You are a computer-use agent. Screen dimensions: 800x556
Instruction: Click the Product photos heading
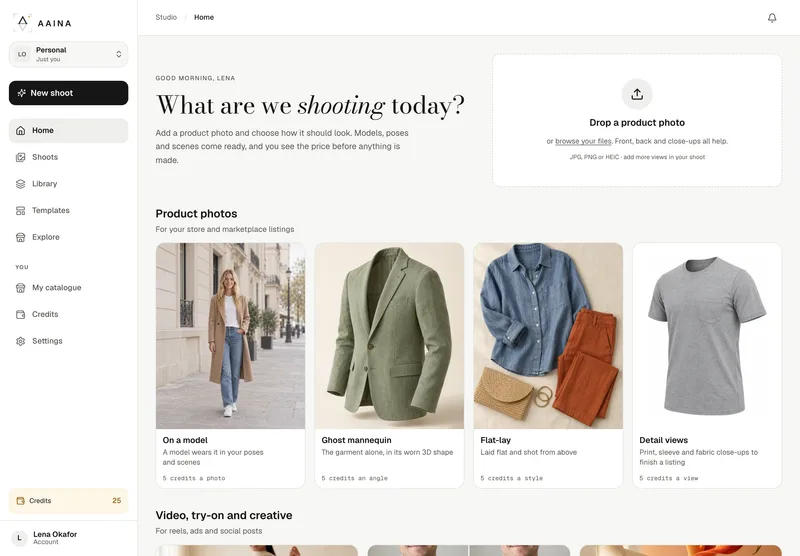(196, 214)
